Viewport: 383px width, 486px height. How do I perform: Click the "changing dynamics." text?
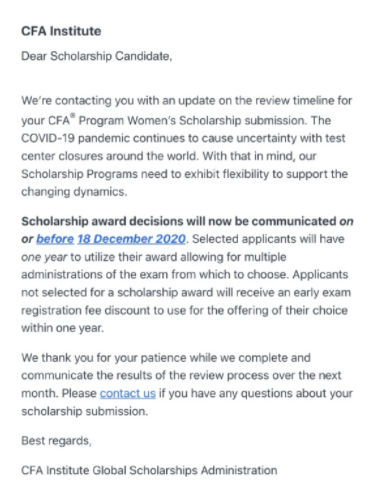coord(74,192)
